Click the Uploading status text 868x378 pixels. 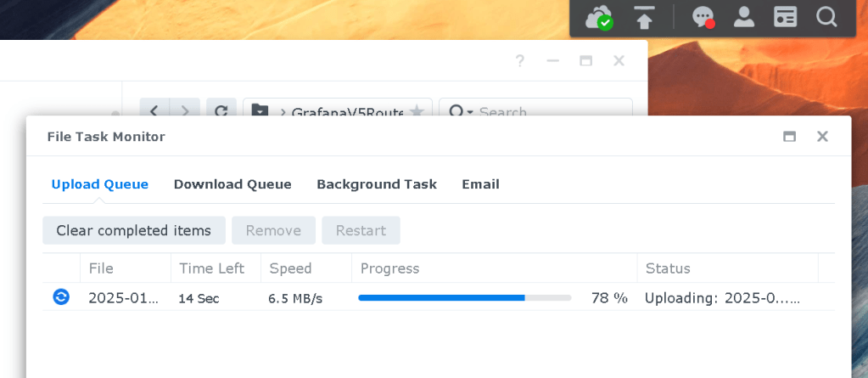(x=722, y=298)
